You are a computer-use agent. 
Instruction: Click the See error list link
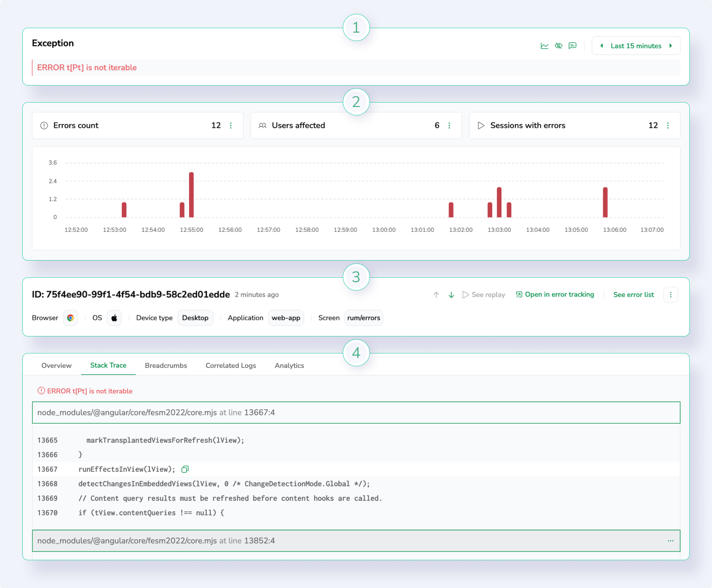coord(633,295)
